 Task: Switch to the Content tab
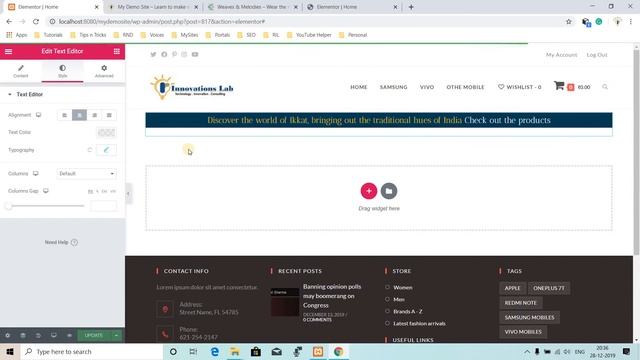click(x=21, y=71)
